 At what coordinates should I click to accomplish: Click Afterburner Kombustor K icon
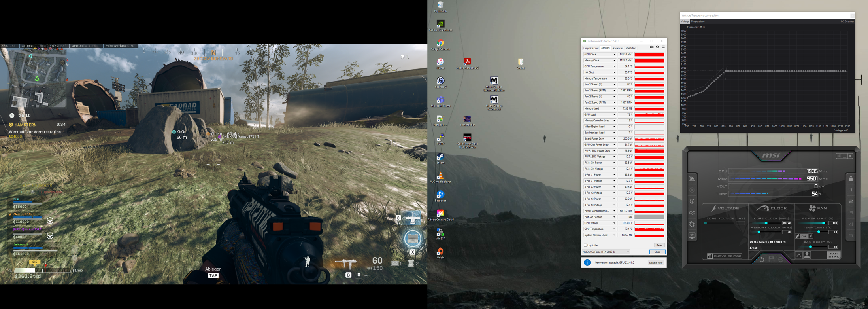tap(692, 190)
